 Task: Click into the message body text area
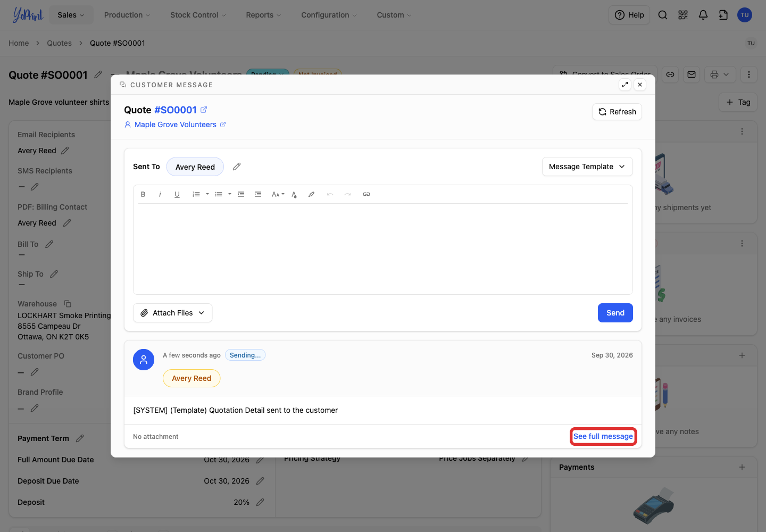click(383, 248)
